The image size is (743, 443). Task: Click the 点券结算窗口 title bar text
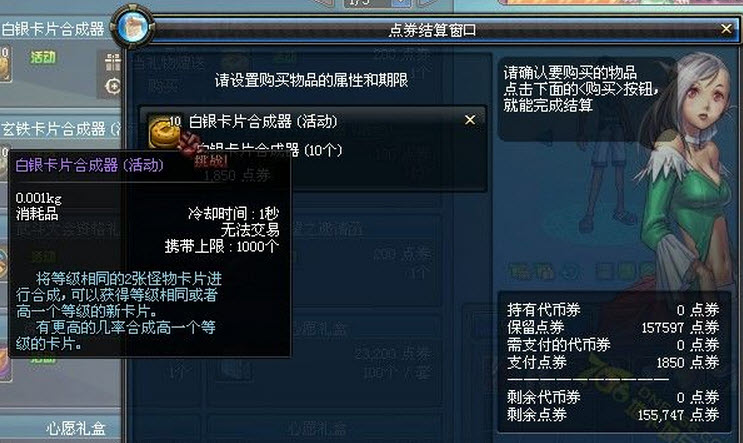click(x=432, y=30)
